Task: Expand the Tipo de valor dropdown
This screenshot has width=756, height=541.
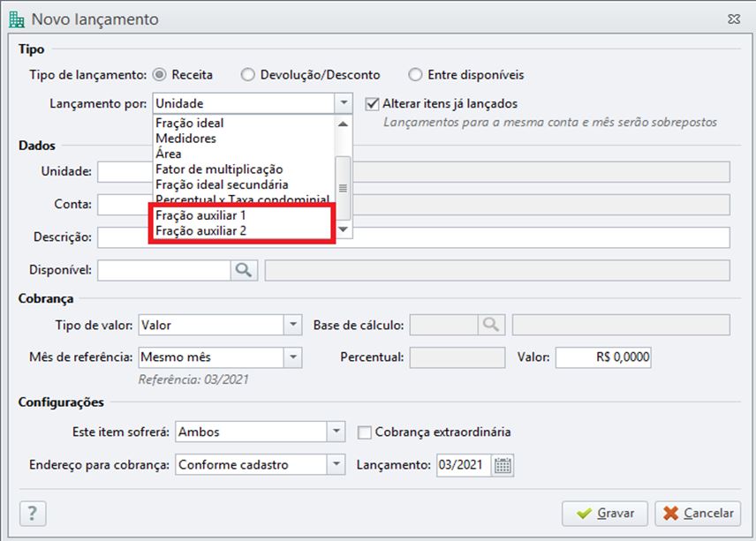Action: 292,325
